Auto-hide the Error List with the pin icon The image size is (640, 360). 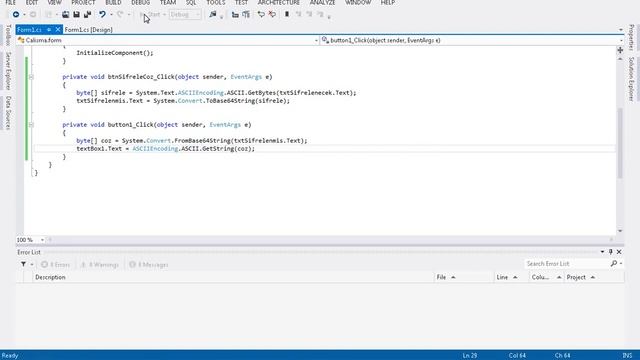[611, 252]
